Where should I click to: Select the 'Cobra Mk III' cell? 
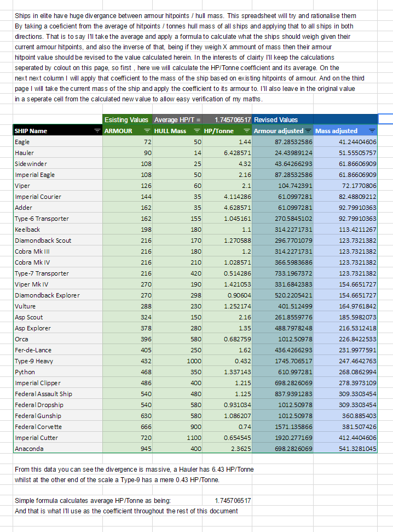coord(58,251)
